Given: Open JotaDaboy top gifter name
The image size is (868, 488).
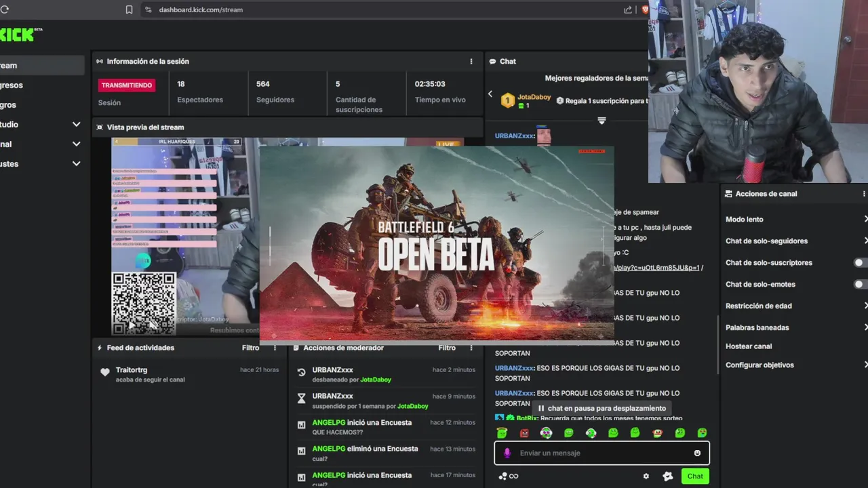Looking at the screenshot, I should click(534, 97).
